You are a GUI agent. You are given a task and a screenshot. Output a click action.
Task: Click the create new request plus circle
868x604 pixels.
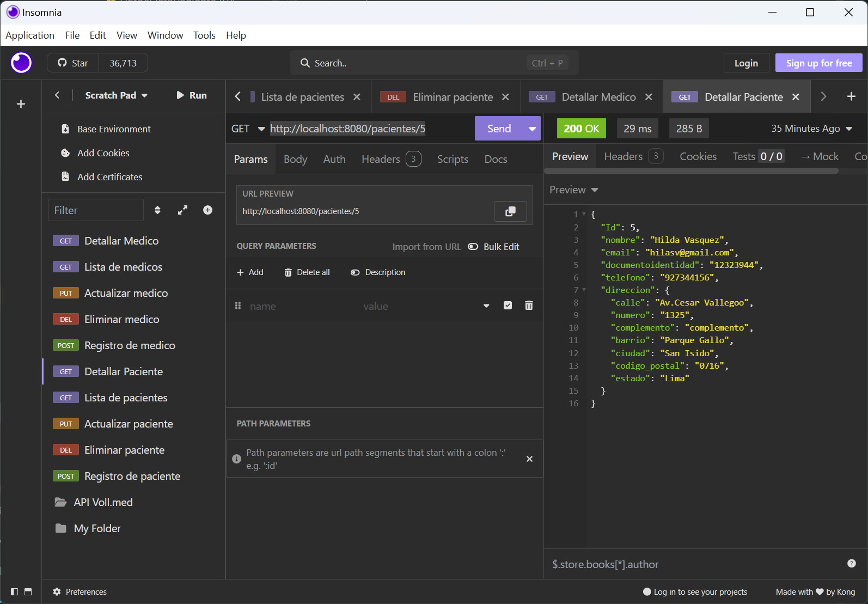[207, 210]
